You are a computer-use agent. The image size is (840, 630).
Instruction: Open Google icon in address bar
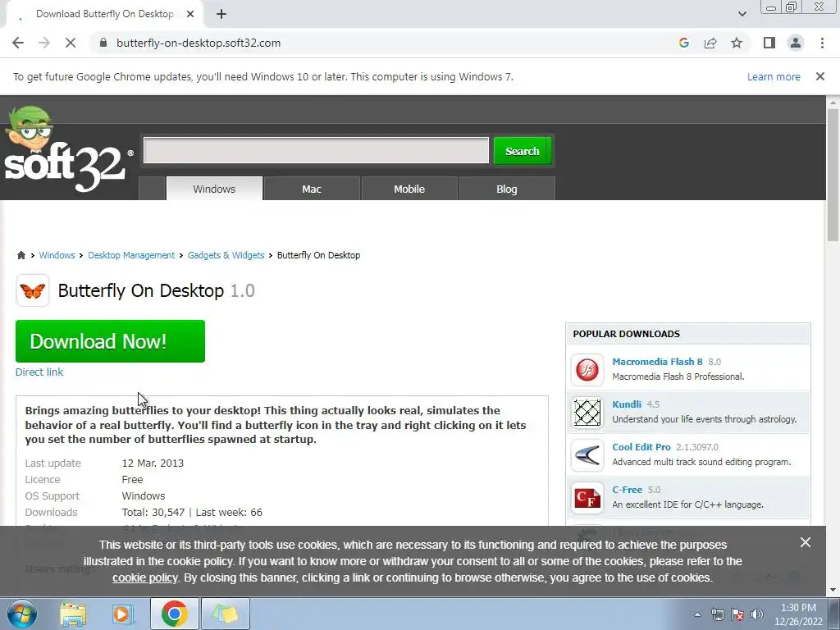[x=683, y=43]
